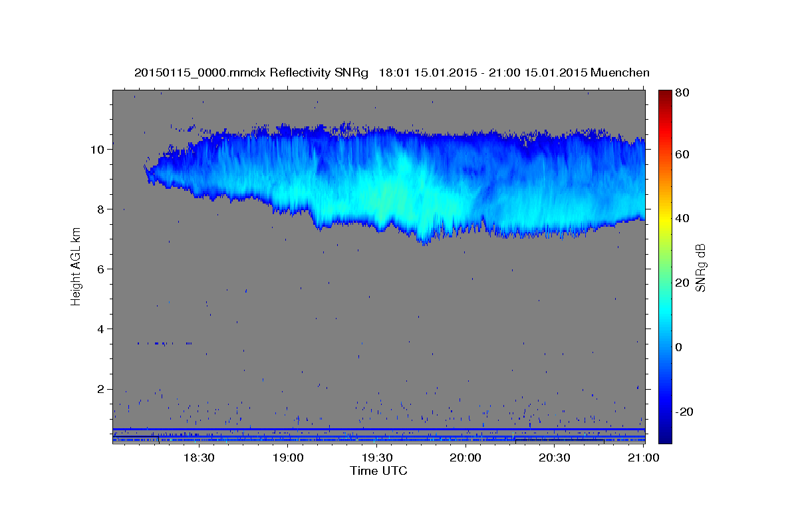Click the height tick label 8
Image resolution: width=798 pixels, height=532 pixels.
(x=102, y=209)
